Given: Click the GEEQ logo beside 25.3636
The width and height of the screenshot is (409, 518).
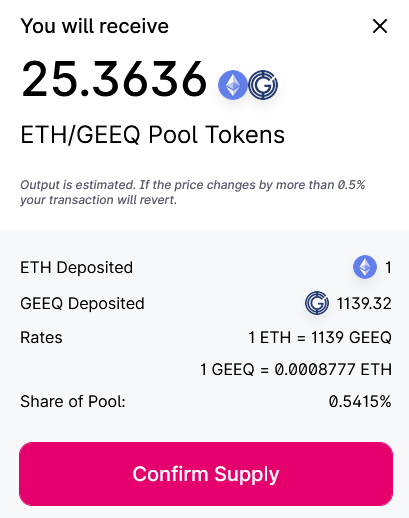Looking at the screenshot, I should click(x=263, y=85).
